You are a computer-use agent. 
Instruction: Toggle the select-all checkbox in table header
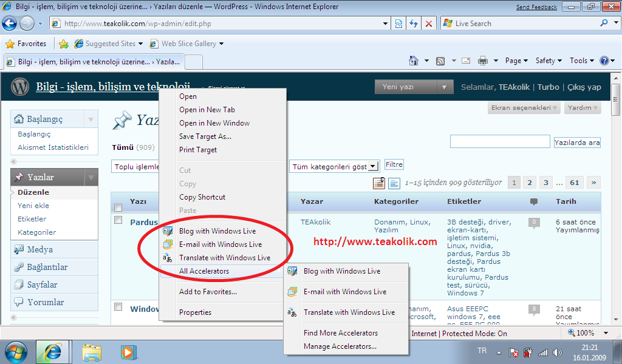click(x=118, y=207)
